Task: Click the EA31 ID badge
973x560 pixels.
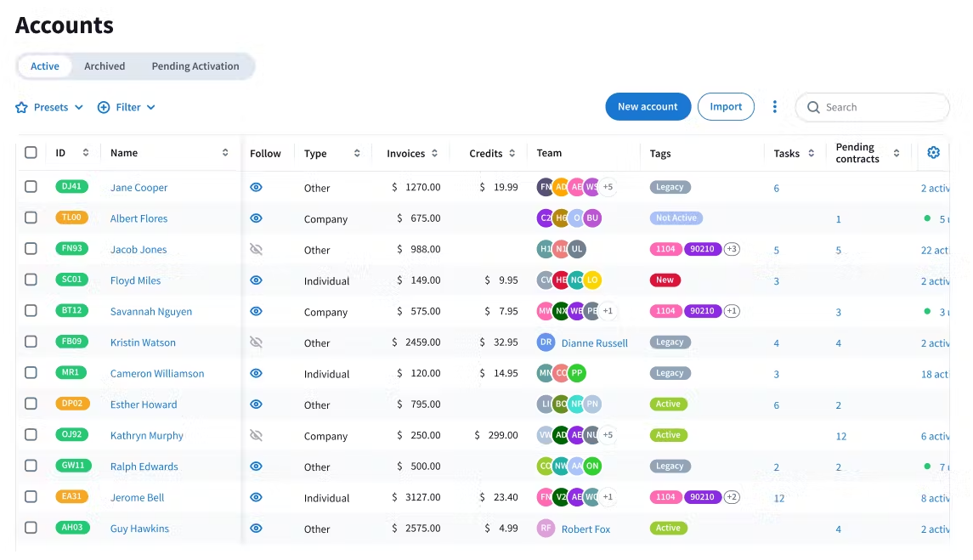Action: pos(71,496)
